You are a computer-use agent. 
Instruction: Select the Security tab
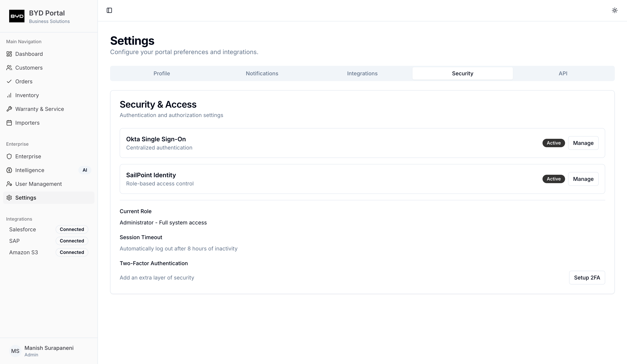coord(463,73)
